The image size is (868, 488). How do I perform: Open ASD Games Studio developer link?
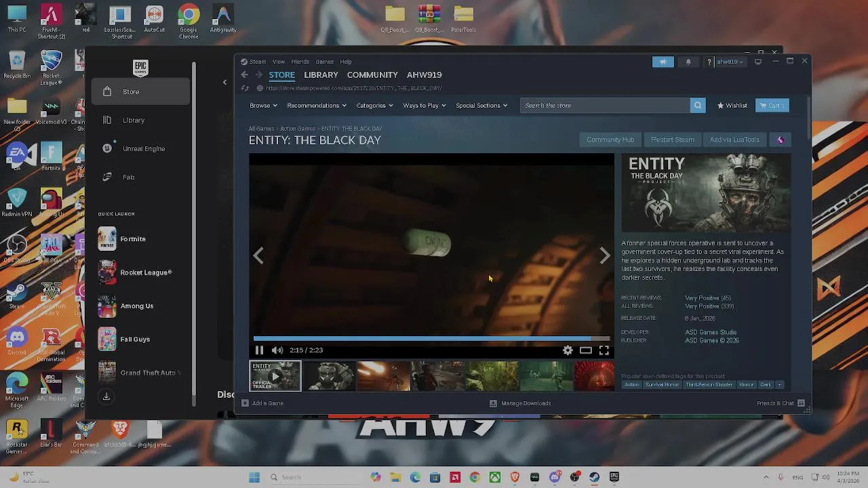pyautogui.click(x=711, y=332)
